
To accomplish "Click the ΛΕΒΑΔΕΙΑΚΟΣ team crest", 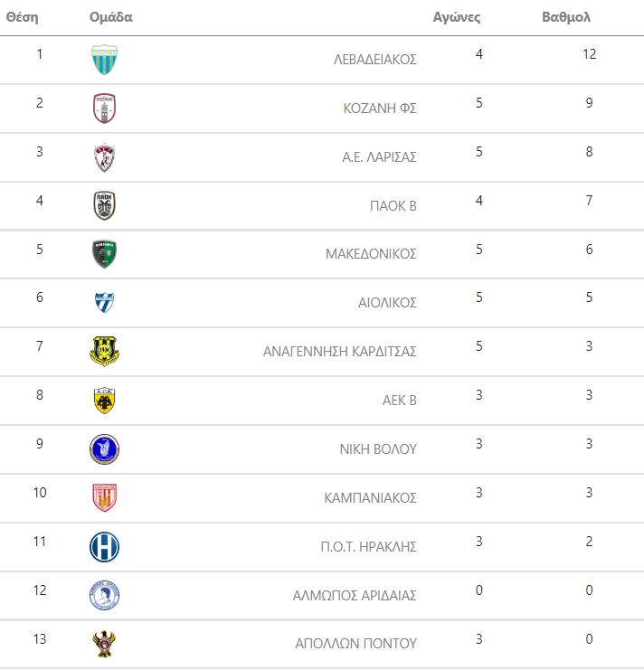I will 104,60.
